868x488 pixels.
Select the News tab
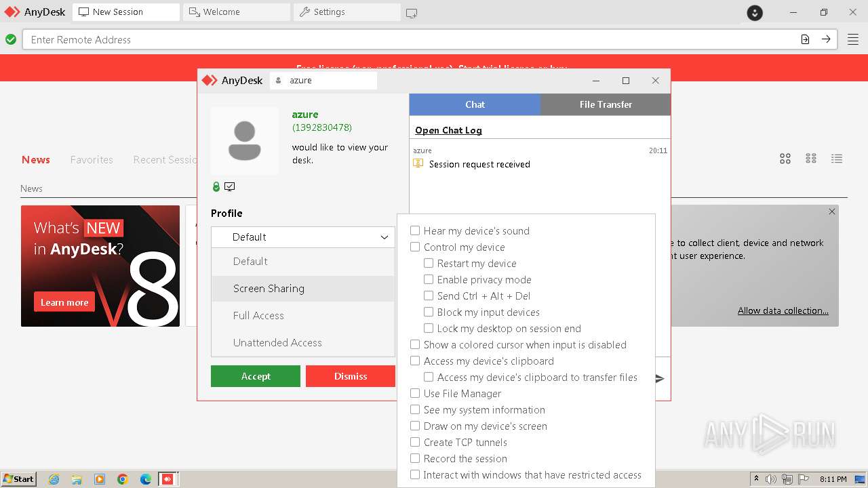tap(36, 160)
